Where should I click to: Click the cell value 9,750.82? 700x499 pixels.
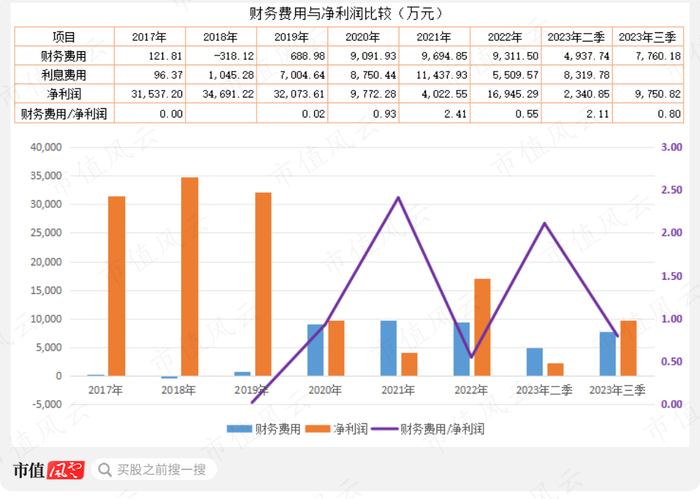click(658, 94)
